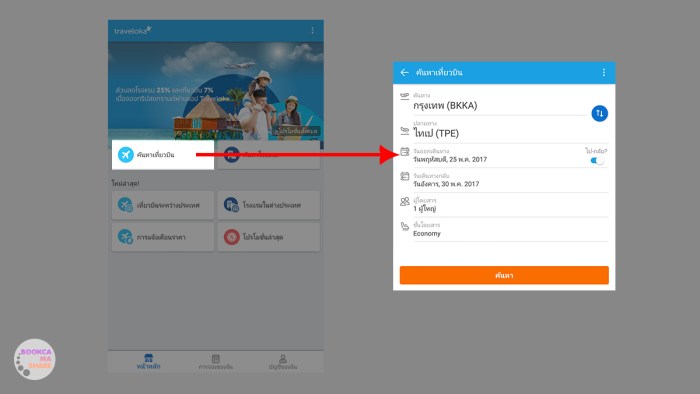This screenshot has height=394, width=700.
Task: Tap the ค้นหาเที่ยวบิน flight search airplane icon
Action: pyautogui.click(x=126, y=155)
